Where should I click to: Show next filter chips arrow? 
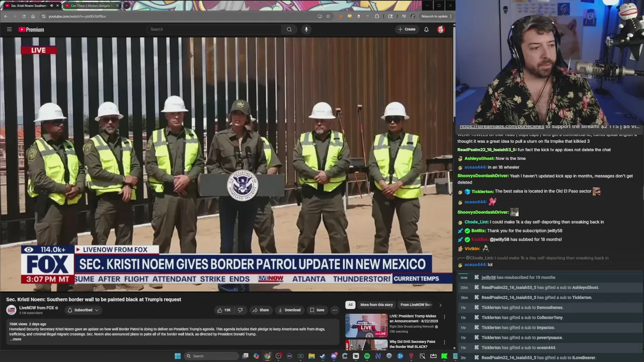point(440,305)
